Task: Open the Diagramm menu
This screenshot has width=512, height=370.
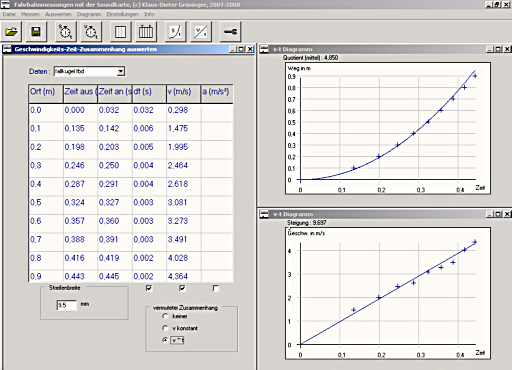Action: (x=89, y=14)
